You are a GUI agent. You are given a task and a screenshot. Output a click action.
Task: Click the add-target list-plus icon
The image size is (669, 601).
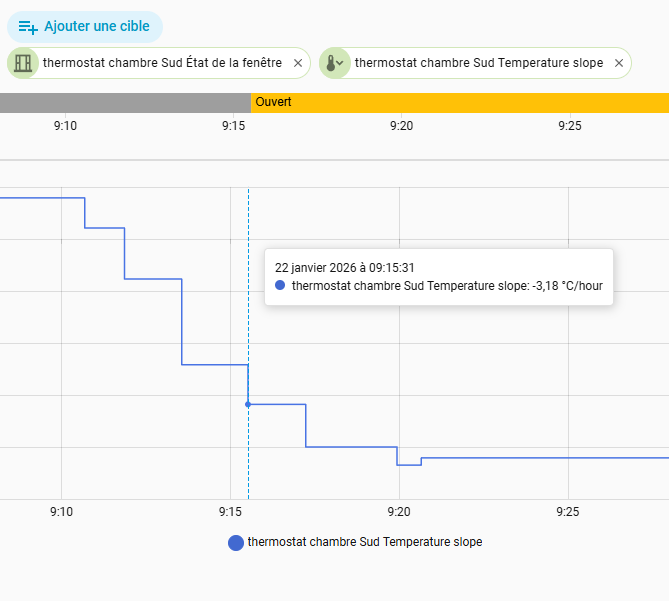(x=28, y=27)
